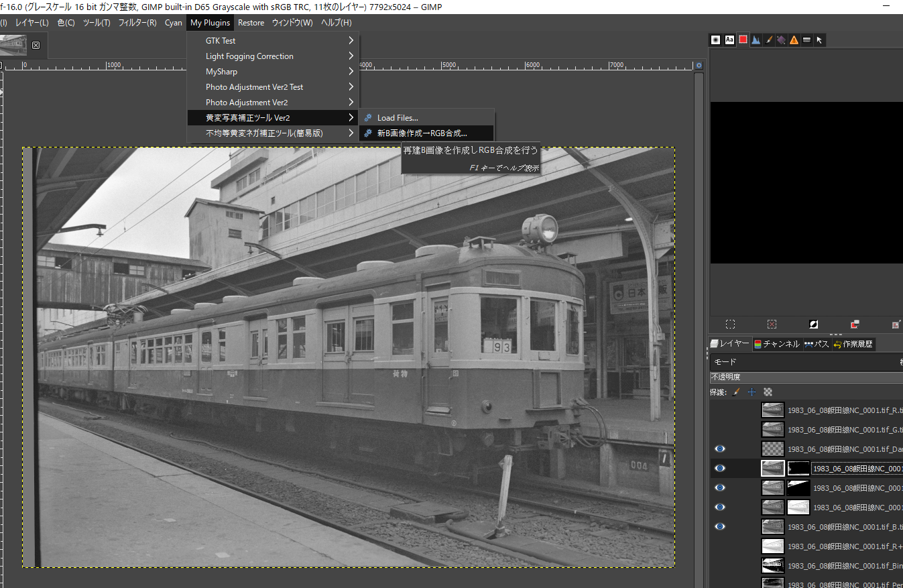Viewport: 903px width, 588px height.
Task: Choose 新B画像作成ーRGB合成... from the submenu
Action: point(427,133)
